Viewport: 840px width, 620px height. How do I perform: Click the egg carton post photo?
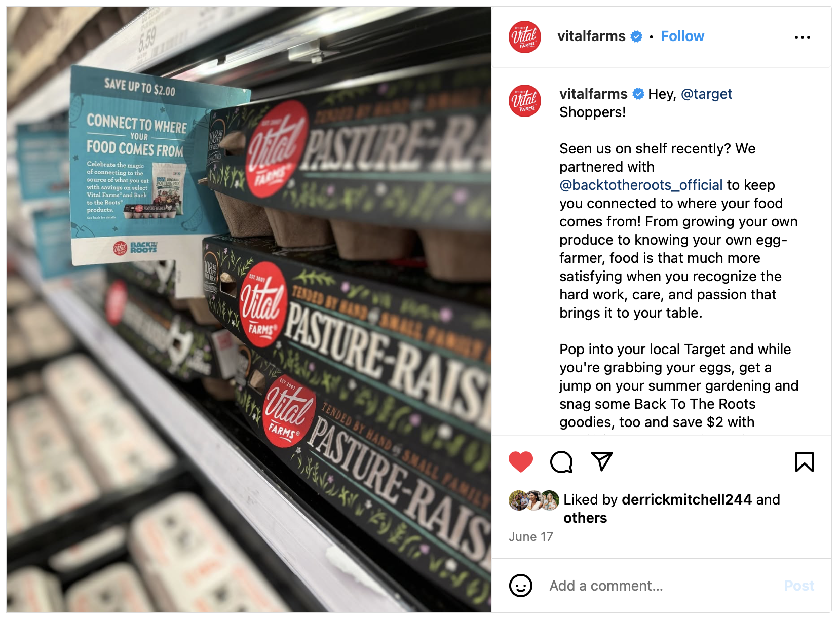(249, 309)
